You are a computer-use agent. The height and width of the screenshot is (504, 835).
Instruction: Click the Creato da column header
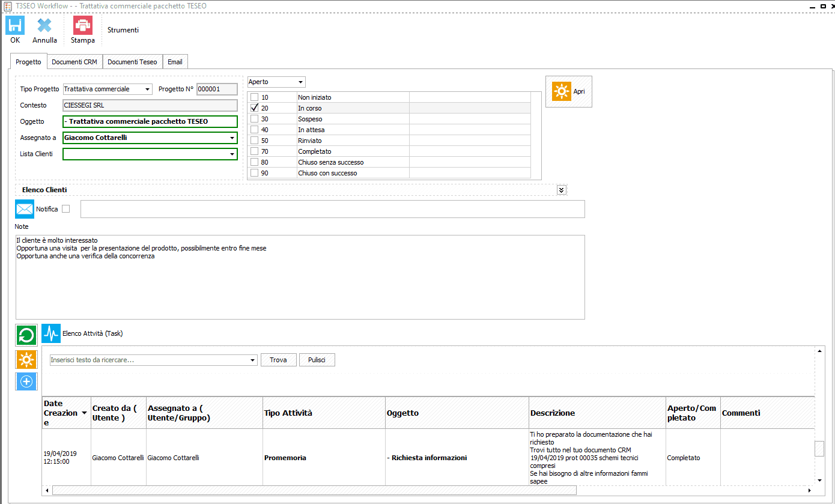click(x=118, y=413)
